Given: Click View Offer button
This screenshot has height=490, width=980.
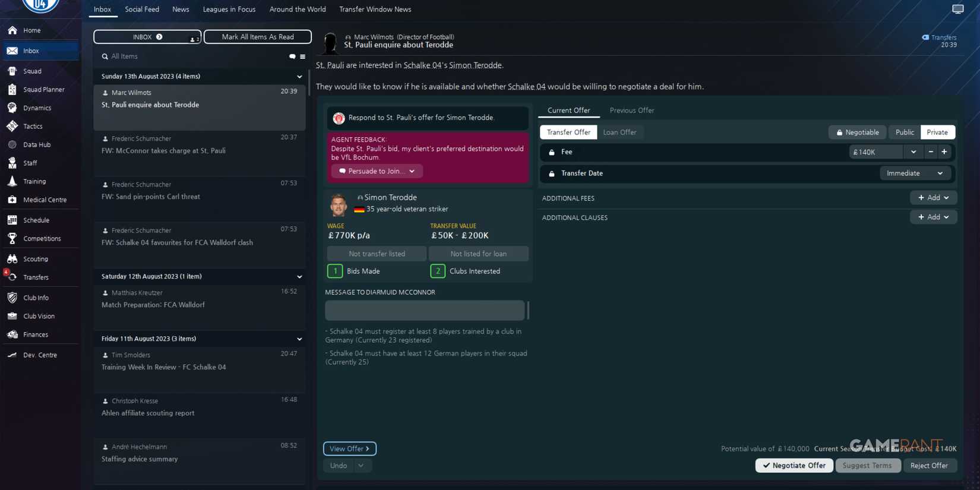Looking at the screenshot, I should point(350,449).
